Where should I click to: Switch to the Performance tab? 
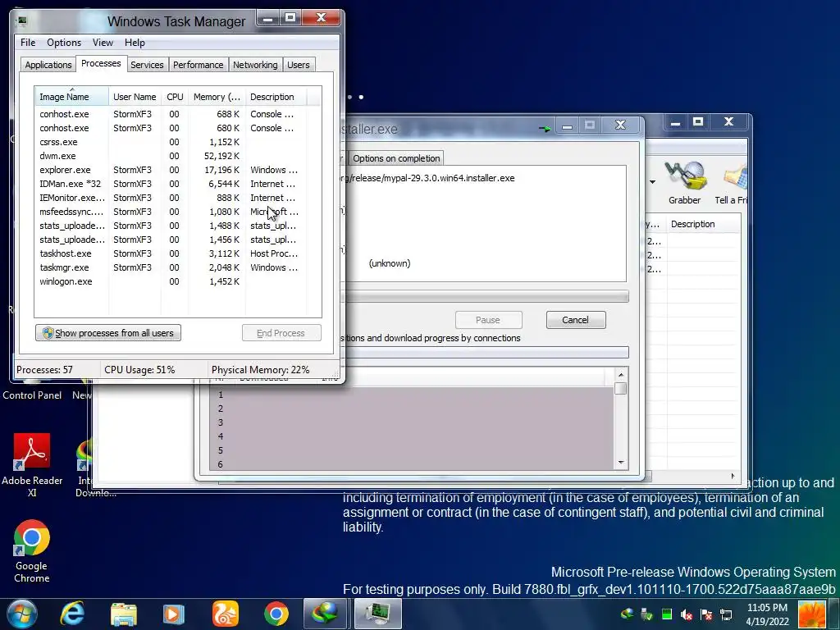(199, 65)
